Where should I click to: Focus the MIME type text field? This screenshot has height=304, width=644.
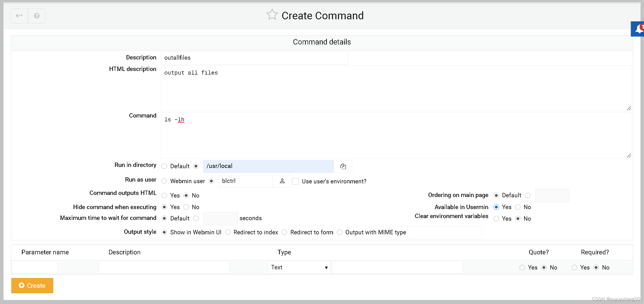pos(444,233)
